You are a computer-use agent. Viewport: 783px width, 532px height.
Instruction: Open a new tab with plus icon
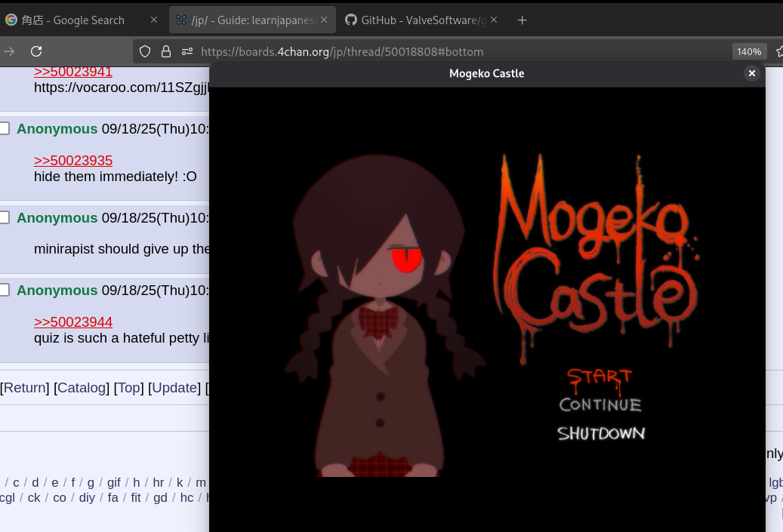(522, 20)
